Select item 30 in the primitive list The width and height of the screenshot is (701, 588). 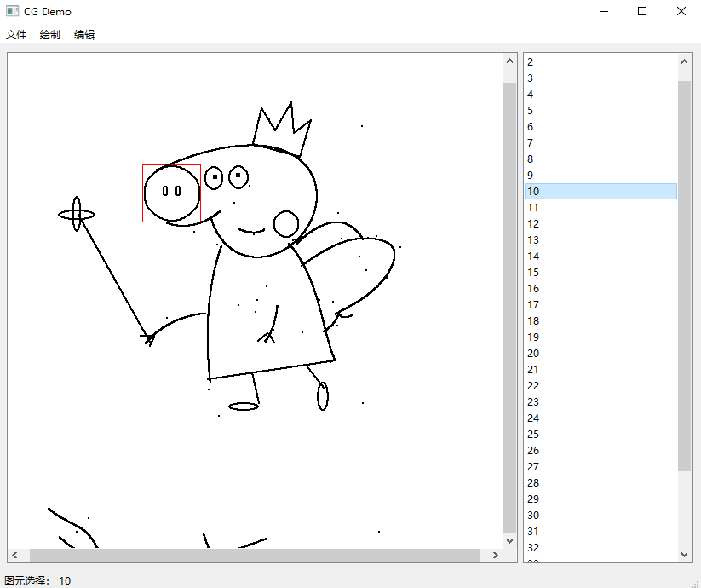pyautogui.click(x=600, y=515)
